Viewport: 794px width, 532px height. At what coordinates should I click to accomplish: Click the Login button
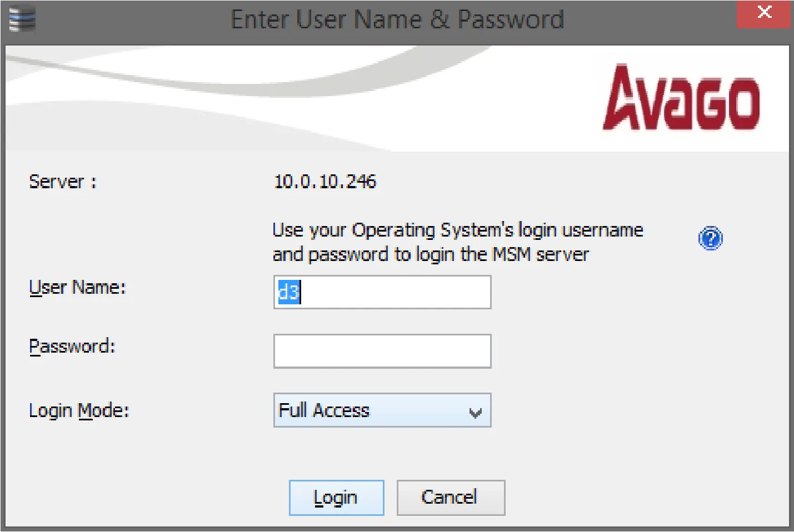point(336,497)
